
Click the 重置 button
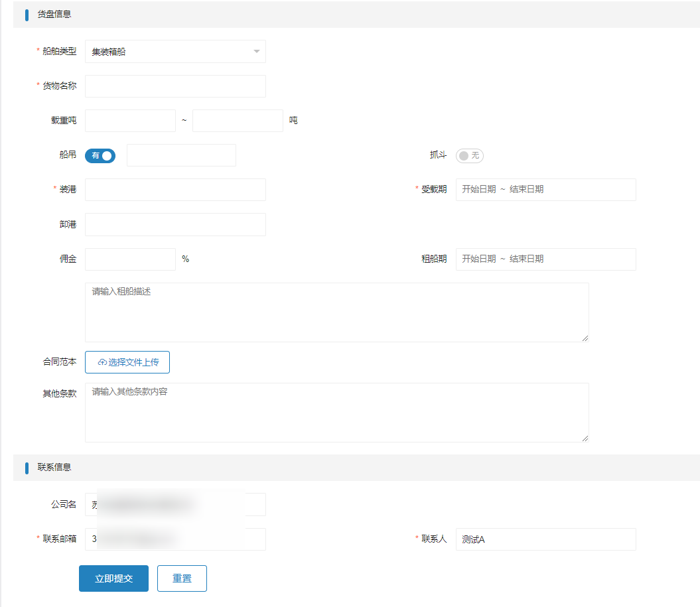coord(182,578)
